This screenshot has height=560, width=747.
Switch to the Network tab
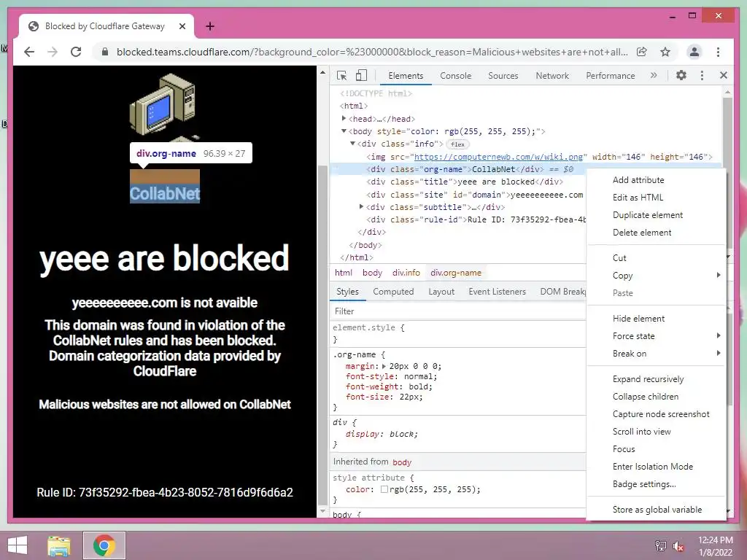click(552, 76)
